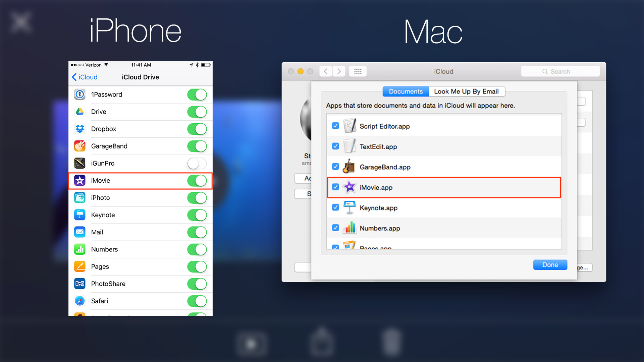The height and width of the screenshot is (362, 644).
Task: Click the Keynote icon in iPhone list
Action: tap(80, 215)
